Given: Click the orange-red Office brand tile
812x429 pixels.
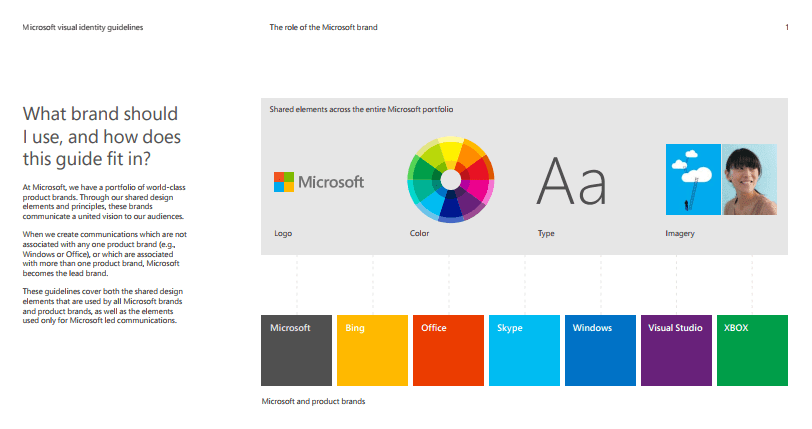Looking at the screenshot, I should (x=448, y=350).
